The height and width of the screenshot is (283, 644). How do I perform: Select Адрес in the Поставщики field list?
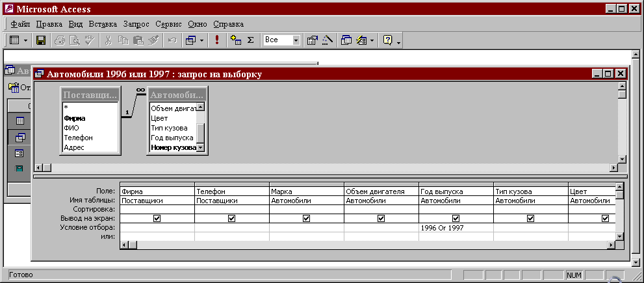[90, 147]
